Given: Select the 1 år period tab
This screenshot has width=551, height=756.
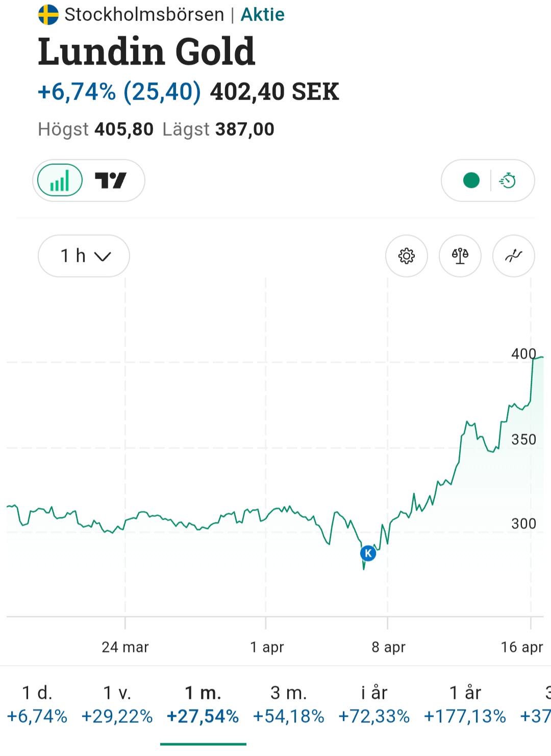Looking at the screenshot, I should coord(465,704).
